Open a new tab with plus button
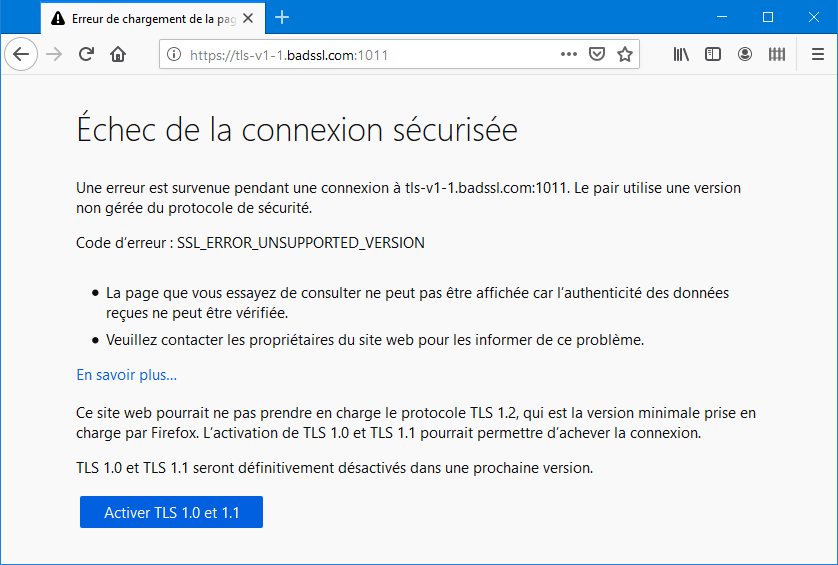The width and height of the screenshot is (838, 565). 282,17
